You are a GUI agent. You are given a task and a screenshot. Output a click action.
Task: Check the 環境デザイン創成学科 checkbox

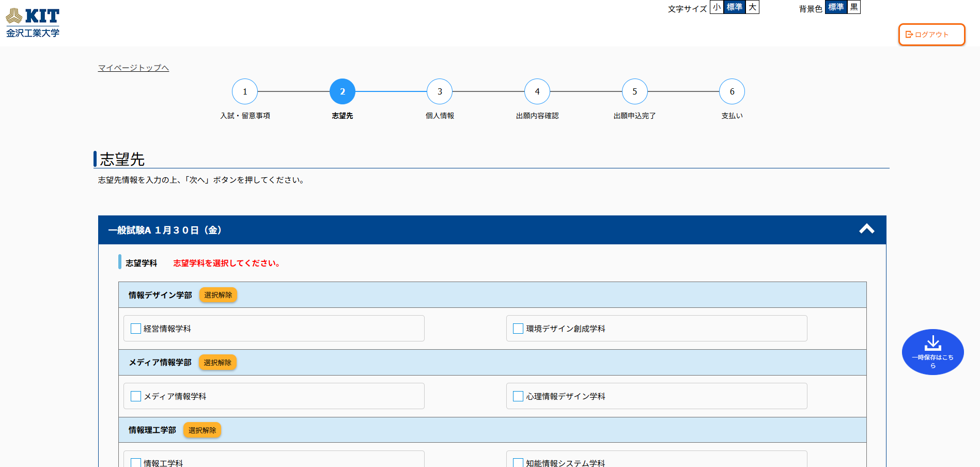pos(518,329)
